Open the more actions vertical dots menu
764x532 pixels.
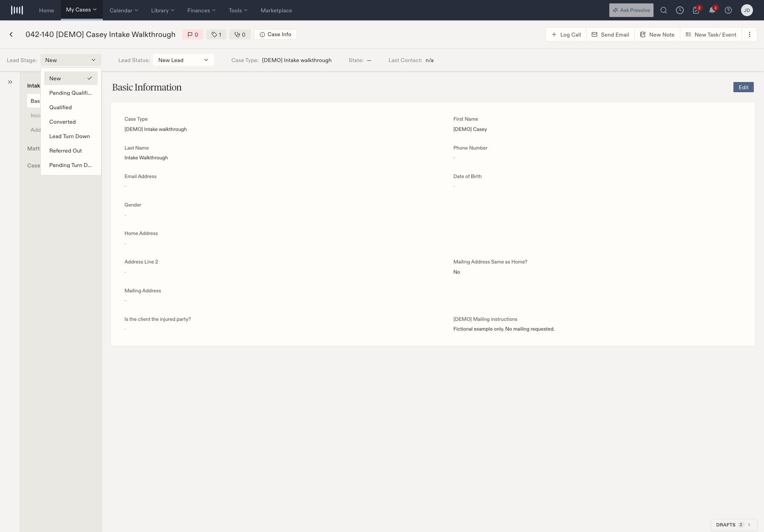click(750, 34)
